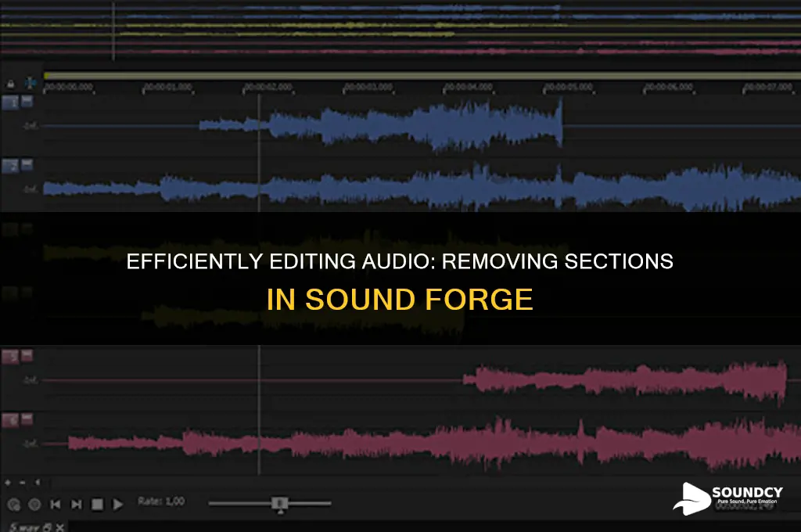
Task: Click the small button beside channel 1 number
Action: click(27, 101)
